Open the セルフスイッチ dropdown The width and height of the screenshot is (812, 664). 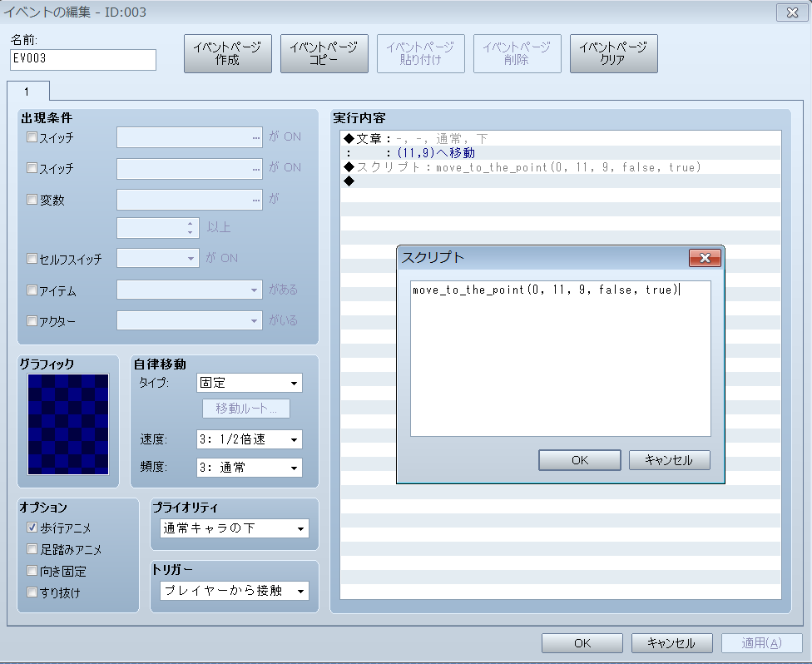(158, 258)
